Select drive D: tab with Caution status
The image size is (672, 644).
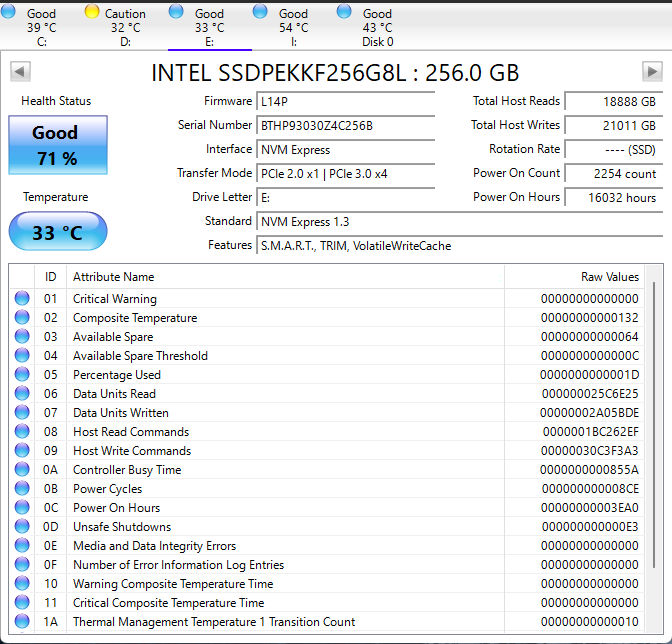(x=126, y=27)
